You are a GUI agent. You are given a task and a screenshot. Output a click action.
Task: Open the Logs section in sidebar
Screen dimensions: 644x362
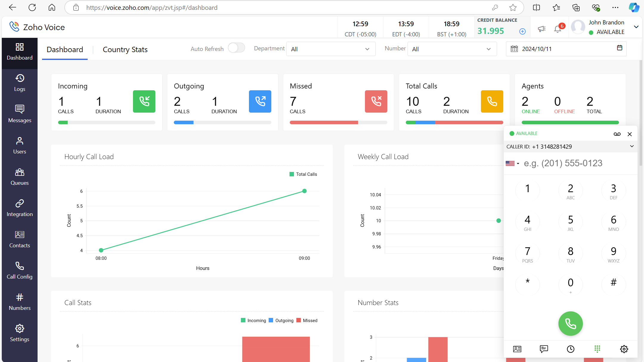coord(20,83)
